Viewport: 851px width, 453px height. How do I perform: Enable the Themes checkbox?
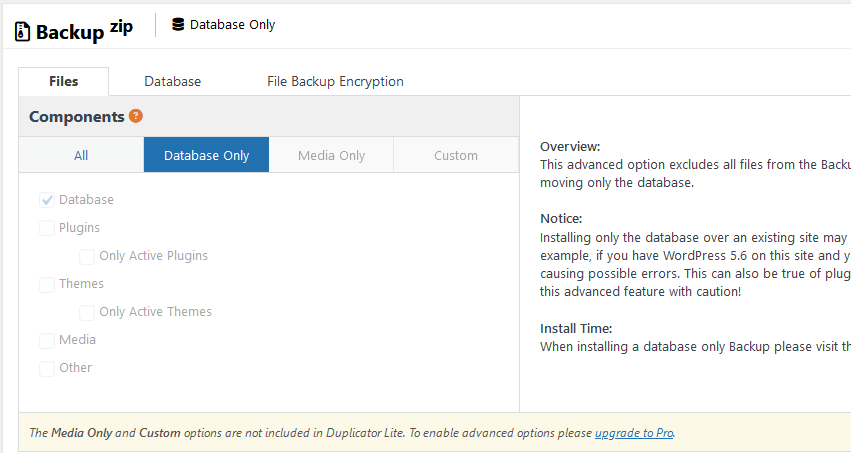pos(47,284)
